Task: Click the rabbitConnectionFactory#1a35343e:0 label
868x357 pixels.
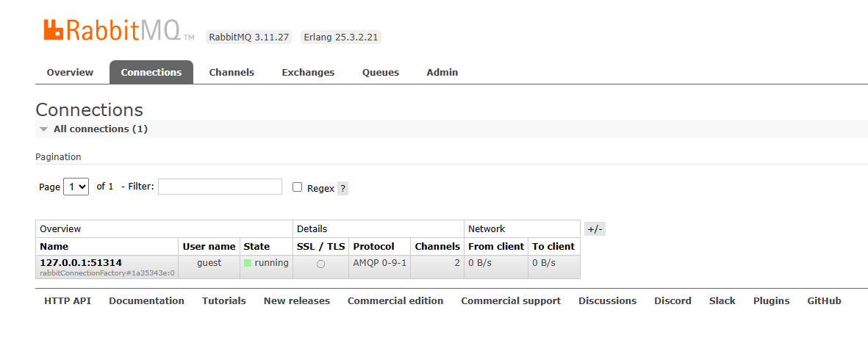Action: click(x=107, y=273)
